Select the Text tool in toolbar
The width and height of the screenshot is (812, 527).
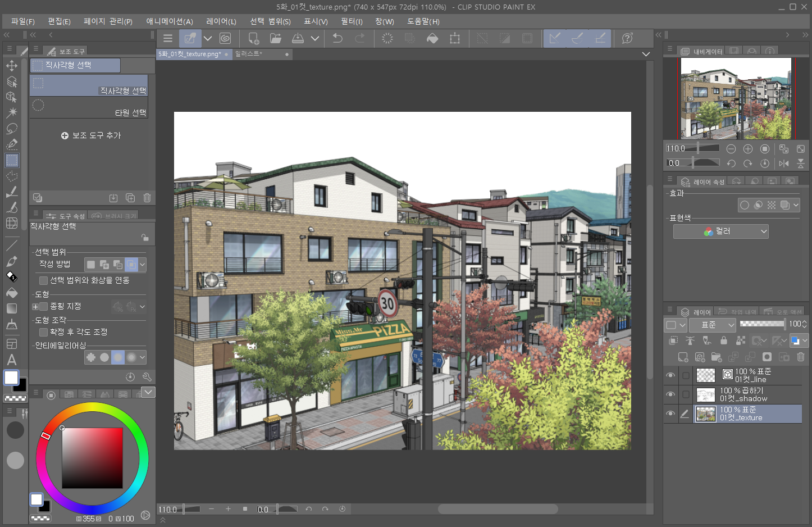point(12,360)
